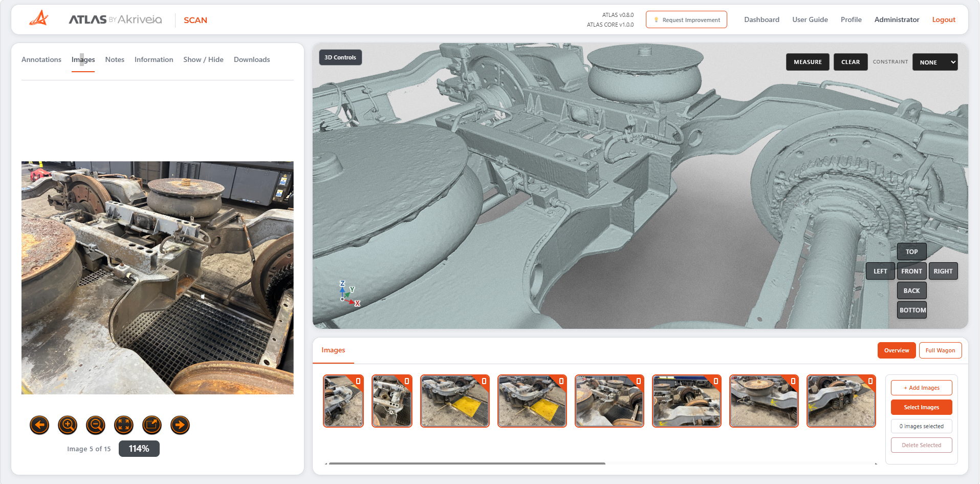Open the 3D Controls panel
Screen dimensions: 980x484
tap(340, 57)
